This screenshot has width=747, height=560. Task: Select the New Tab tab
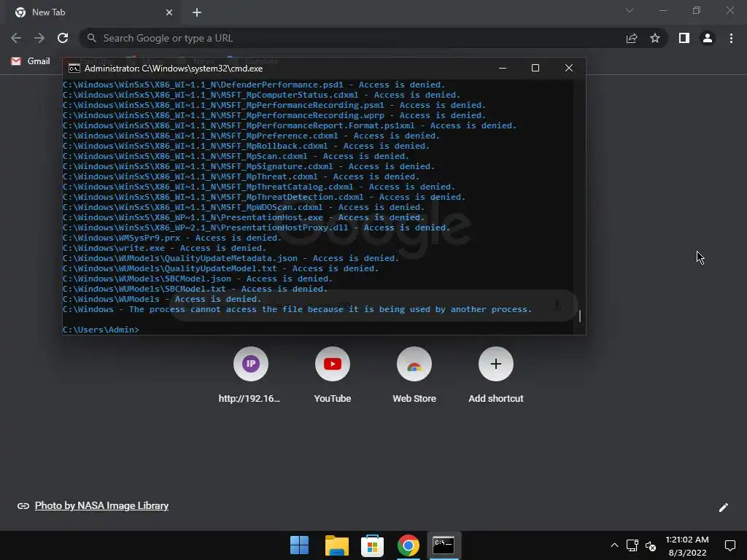point(93,12)
